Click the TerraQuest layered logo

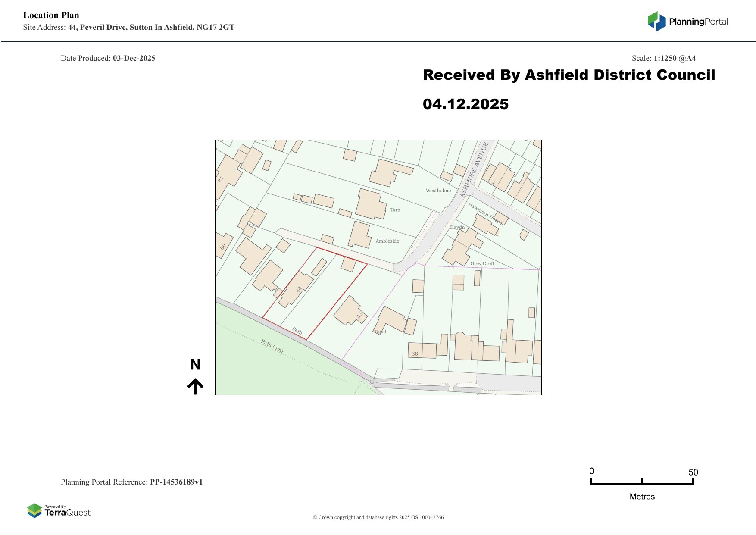pos(34,510)
